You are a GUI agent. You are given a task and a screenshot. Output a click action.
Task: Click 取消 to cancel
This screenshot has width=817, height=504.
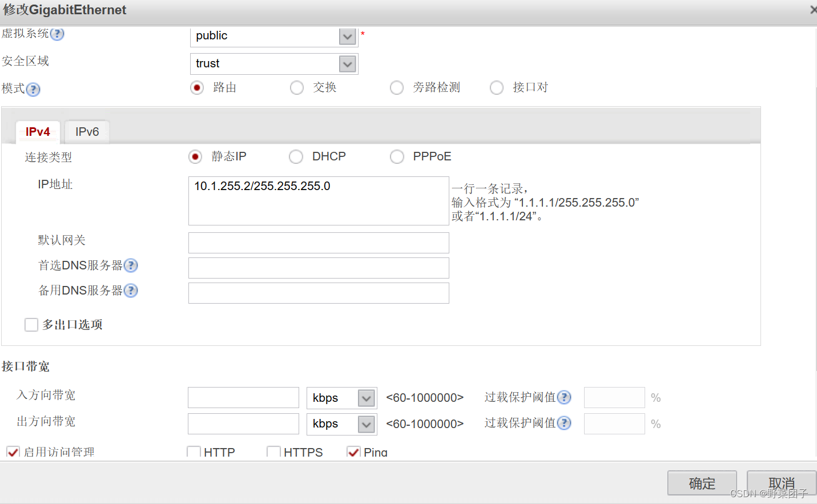click(x=782, y=483)
